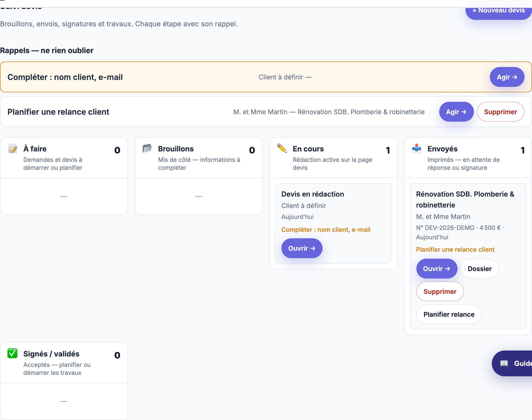The width and height of the screenshot is (532, 420).
Task: Click the Rénovation SDB. Plomberie & robinetterie card title
Action: click(x=465, y=200)
